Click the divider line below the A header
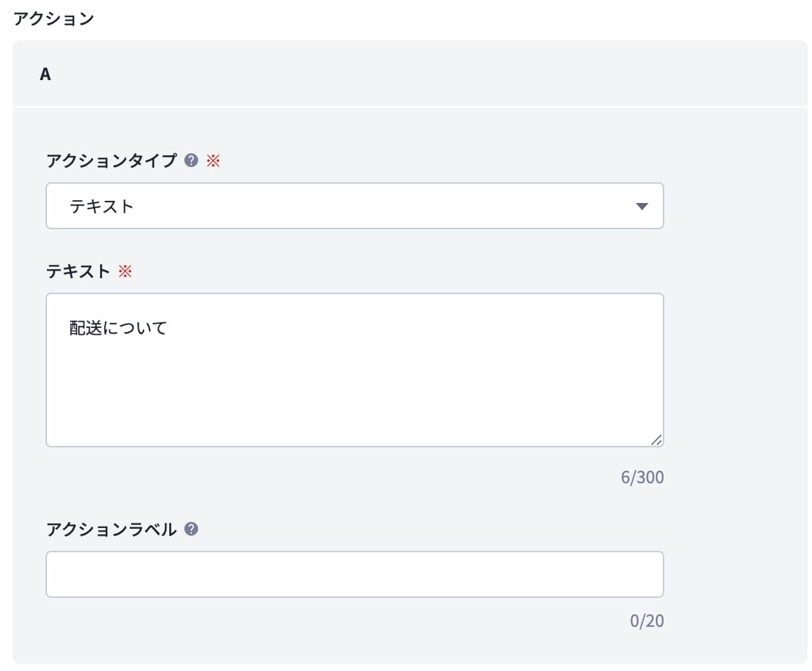 [x=410, y=107]
